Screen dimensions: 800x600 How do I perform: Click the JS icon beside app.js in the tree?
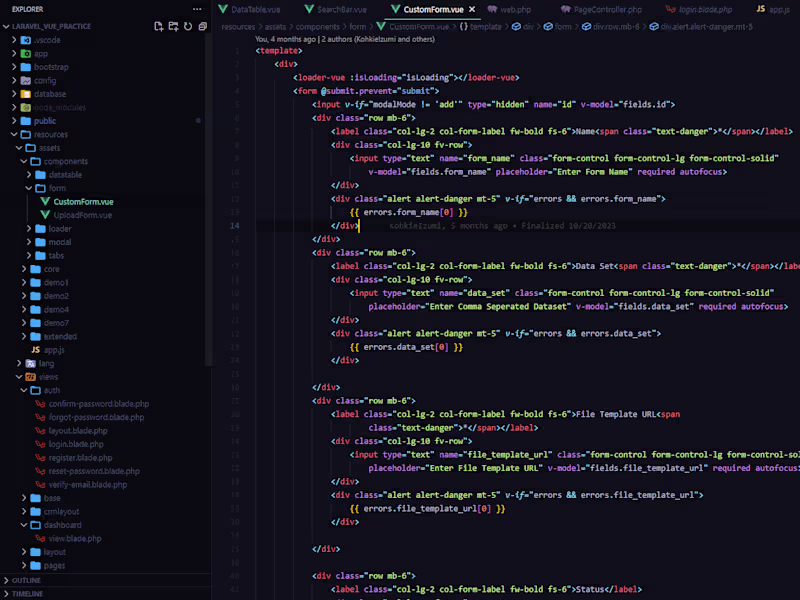(35, 350)
